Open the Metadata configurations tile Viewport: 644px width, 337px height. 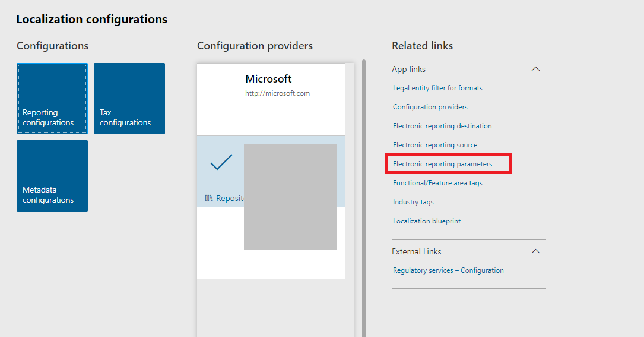click(52, 176)
